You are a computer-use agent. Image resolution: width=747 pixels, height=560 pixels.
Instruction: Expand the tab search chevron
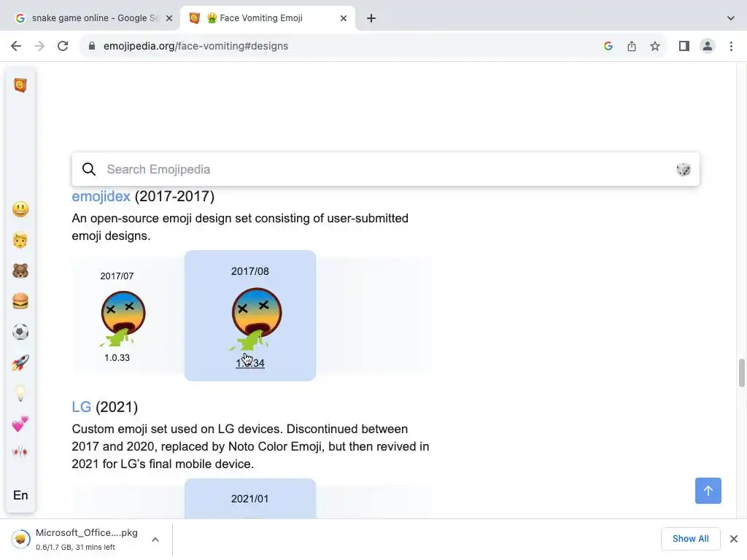(x=731, y=18)
